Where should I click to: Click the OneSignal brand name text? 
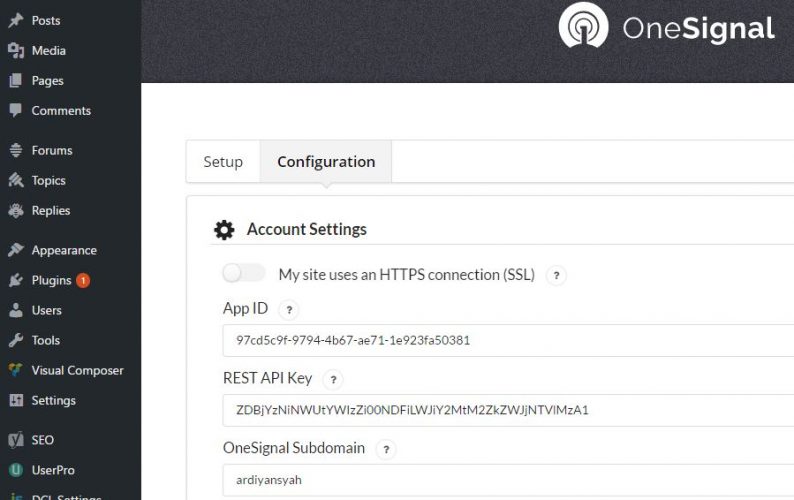699,28
